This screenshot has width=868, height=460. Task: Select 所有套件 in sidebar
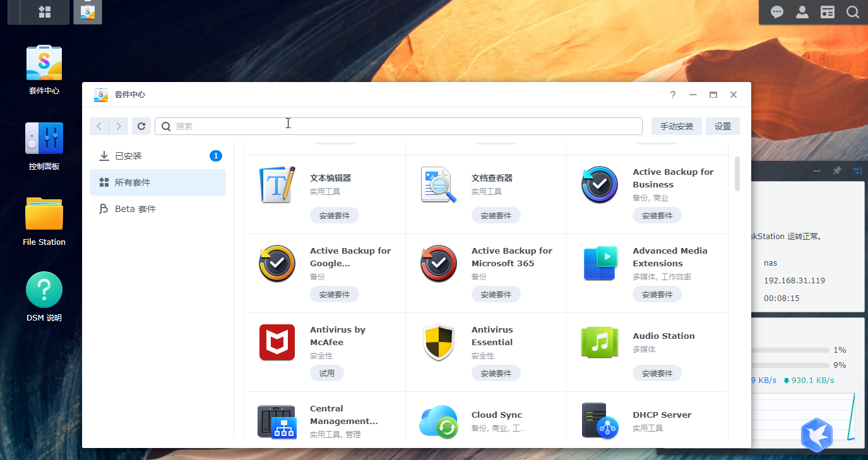coord(158,182)
